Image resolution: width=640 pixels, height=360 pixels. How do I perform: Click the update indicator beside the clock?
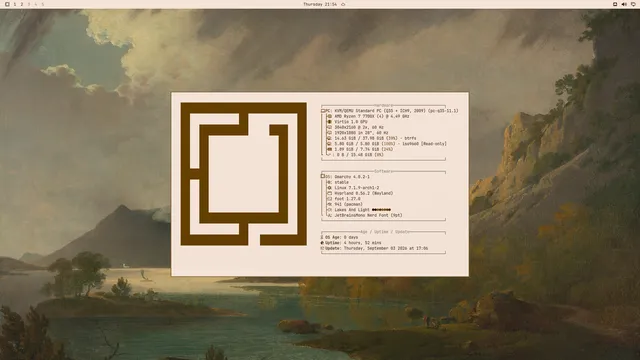343,4
